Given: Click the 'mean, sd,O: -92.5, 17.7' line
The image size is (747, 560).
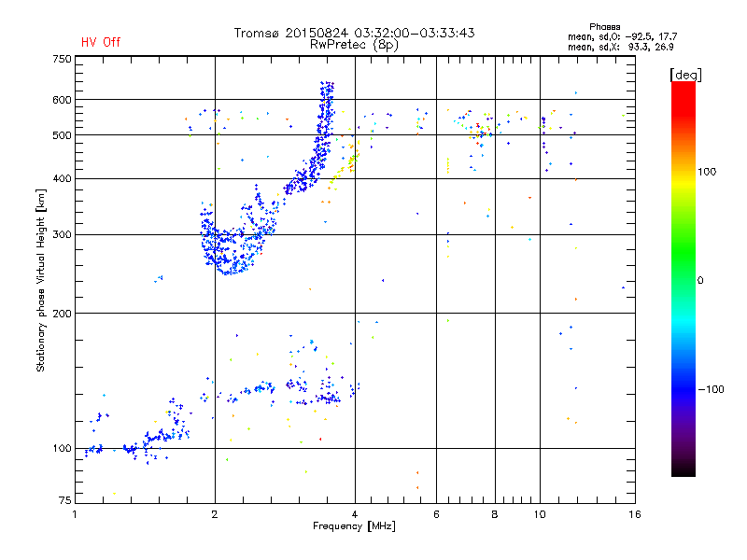Looking at the screenshot, I should 622,36.
